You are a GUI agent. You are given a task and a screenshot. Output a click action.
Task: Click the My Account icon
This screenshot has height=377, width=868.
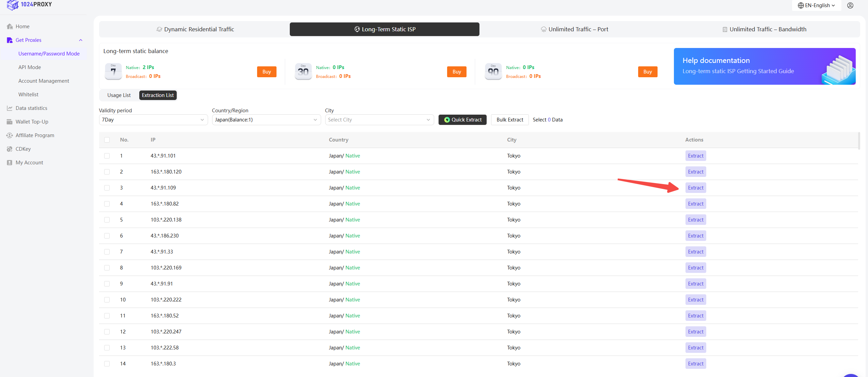pos(10,163)
